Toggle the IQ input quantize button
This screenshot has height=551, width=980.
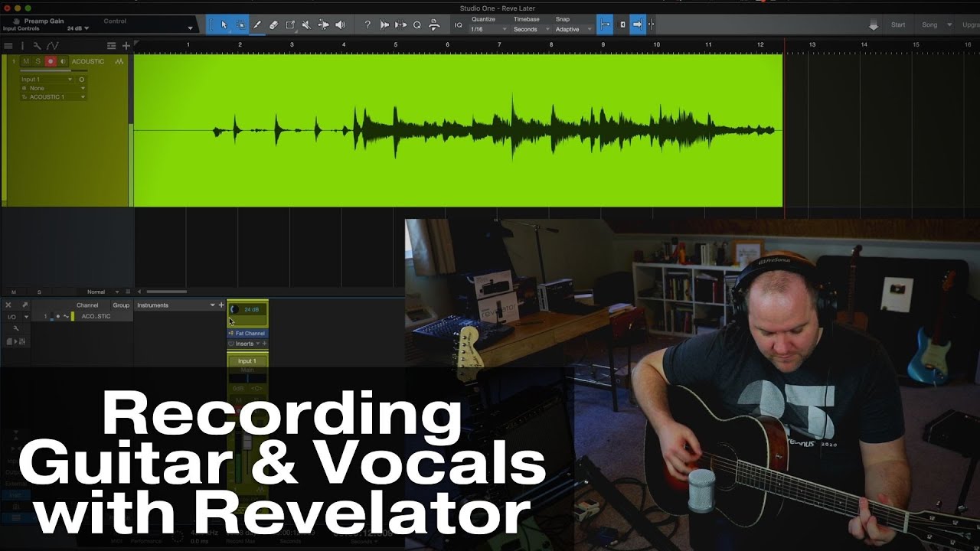tap(459, 24)
